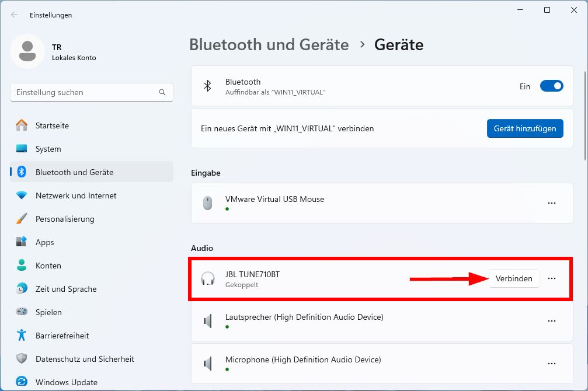Click the Verbinden button for JBL TUNE710BT
Viewport: 588px width, 391px height.
(514, 278)
